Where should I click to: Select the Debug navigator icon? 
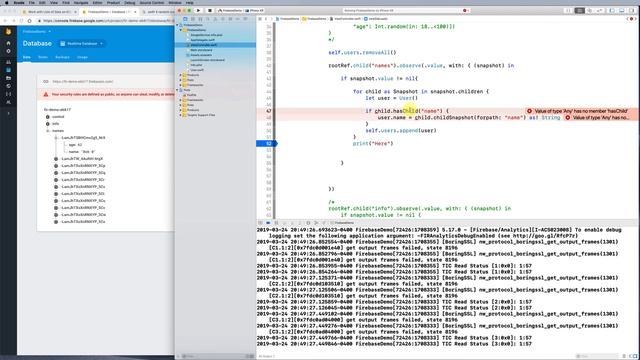230,19
